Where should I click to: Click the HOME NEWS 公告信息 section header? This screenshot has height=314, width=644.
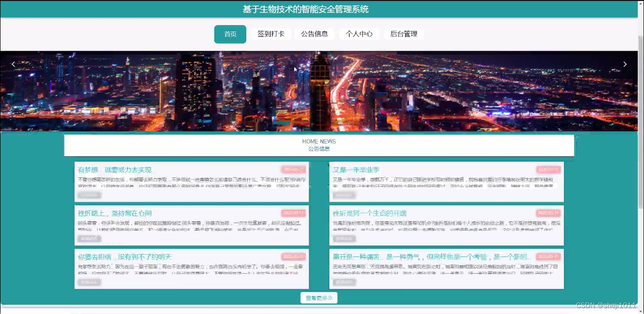[319, 144]
